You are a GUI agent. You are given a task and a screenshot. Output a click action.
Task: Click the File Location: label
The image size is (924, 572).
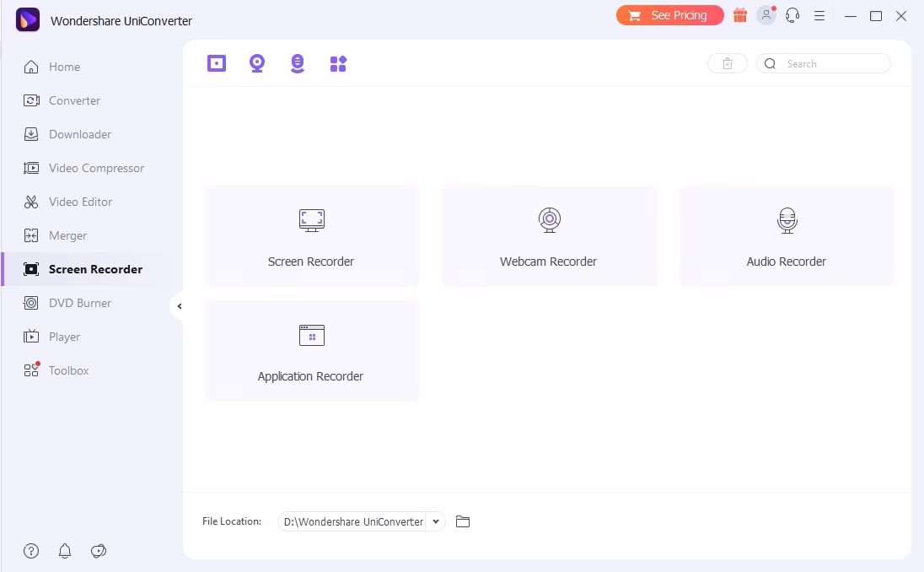(x=232, y=521)
